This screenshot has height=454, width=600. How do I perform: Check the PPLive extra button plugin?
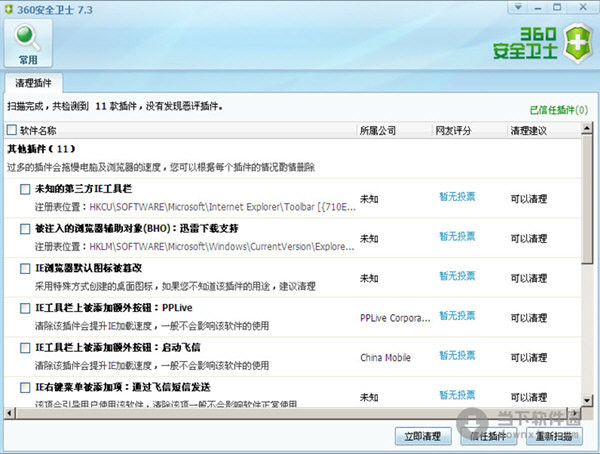point(25,308)
